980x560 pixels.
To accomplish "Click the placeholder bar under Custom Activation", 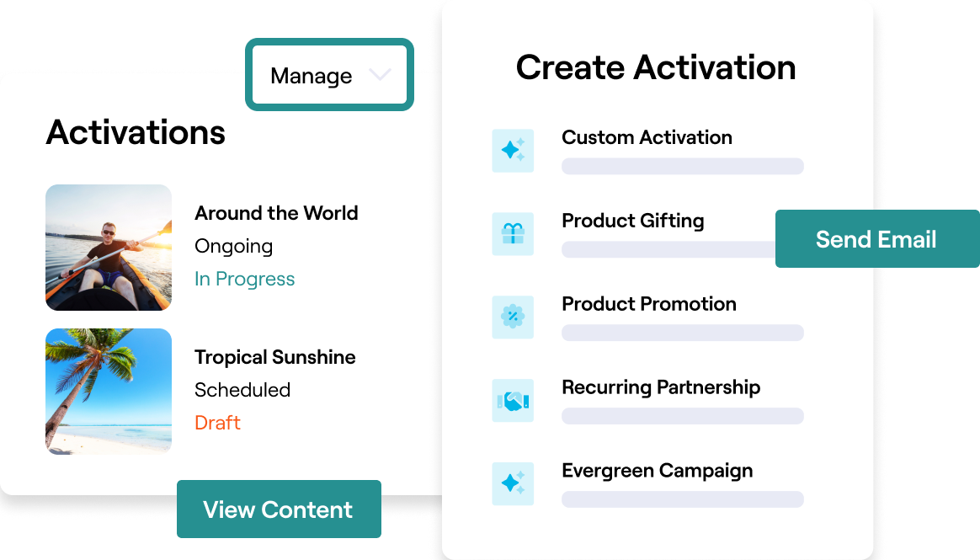I will point(683,166).
